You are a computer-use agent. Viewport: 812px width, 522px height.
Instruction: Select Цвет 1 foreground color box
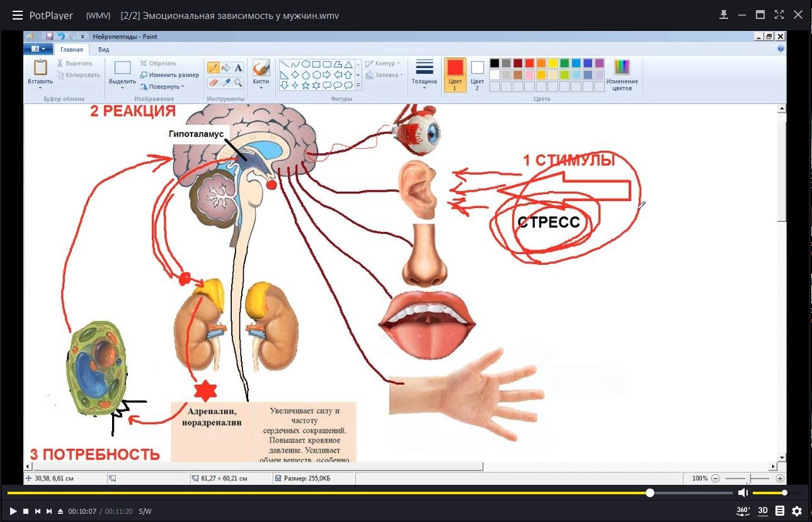(455, 75)
